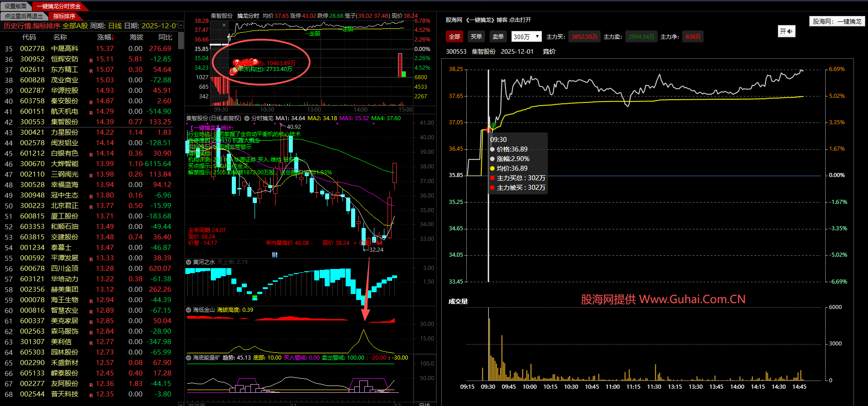Click the 股海网：一键擒龙 button at top right
The height and width of the screenshot is (406, 868).
pos(837,21)
